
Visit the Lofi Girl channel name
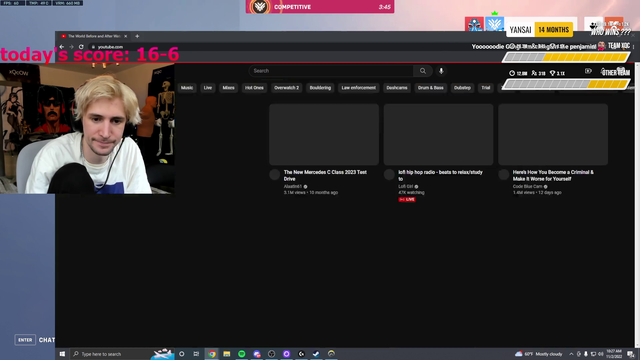tap(406, 187)
